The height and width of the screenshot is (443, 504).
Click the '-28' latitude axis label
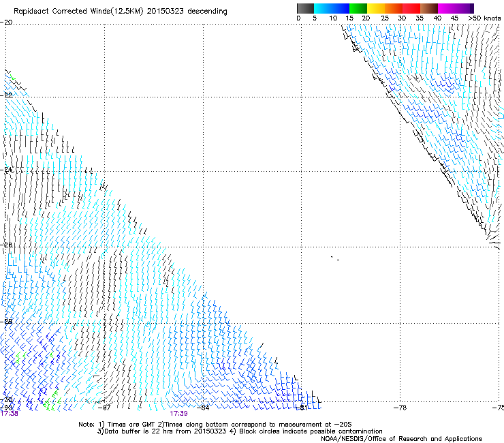point(6,321)
